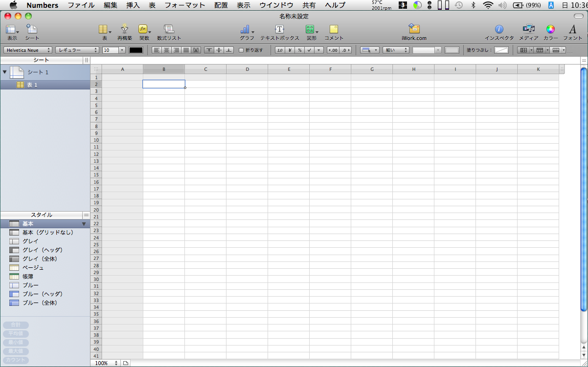Open the font size dropdown arrow

122,50
